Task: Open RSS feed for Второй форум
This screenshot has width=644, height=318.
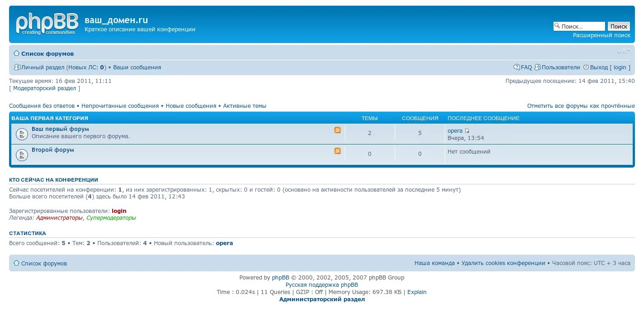Action: click(x=337, y=151)
